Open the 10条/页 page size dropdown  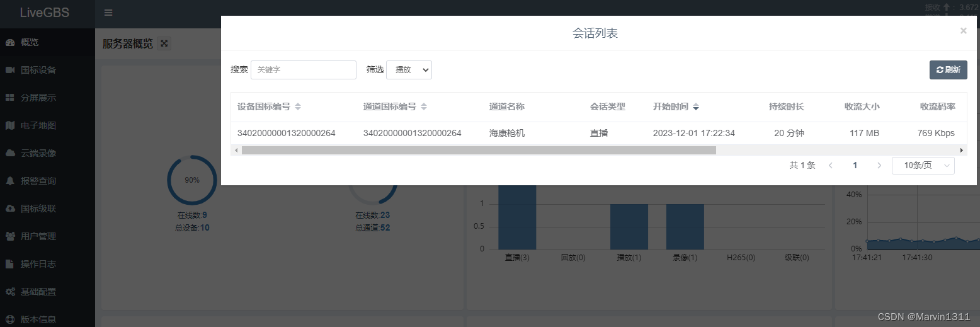coord(923,166)
